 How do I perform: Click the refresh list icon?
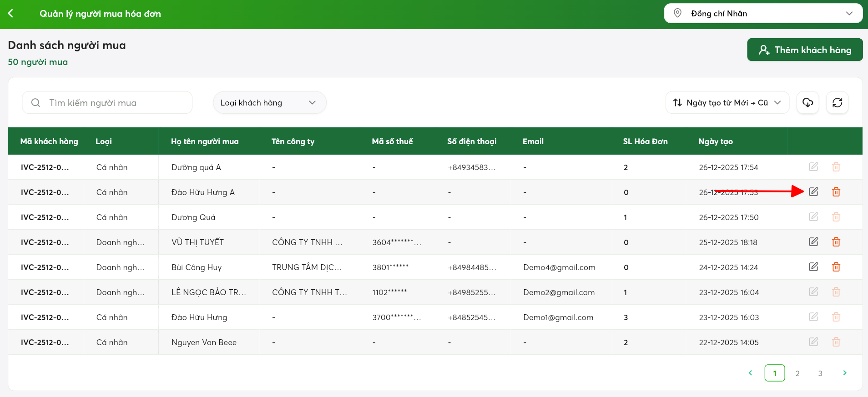click(837, 103)
